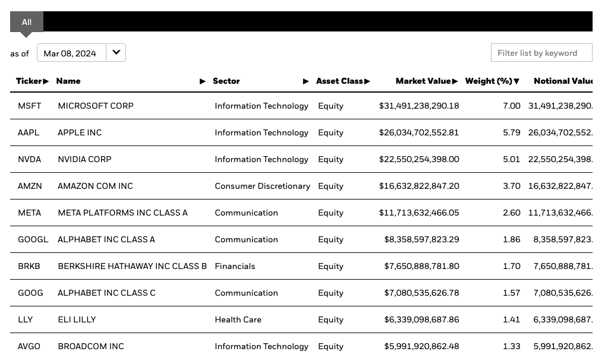Sort by Market Value arrow
The height and width of the screenshot is (364, 611).
(455, 81)
